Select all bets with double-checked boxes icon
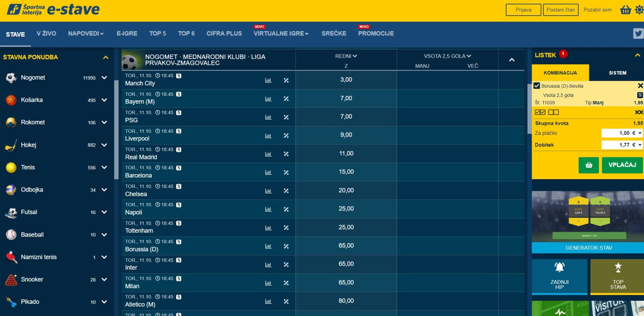 tap(540, 112)
